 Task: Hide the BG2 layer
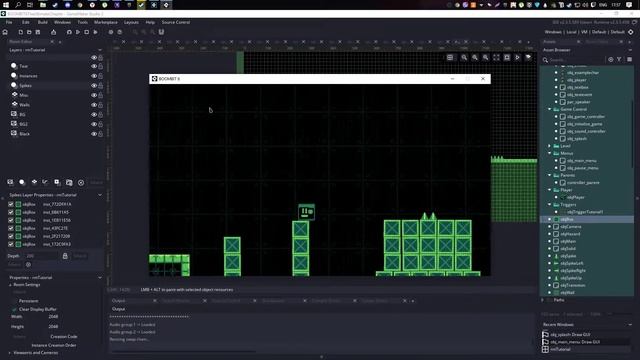tap(94, 124)
